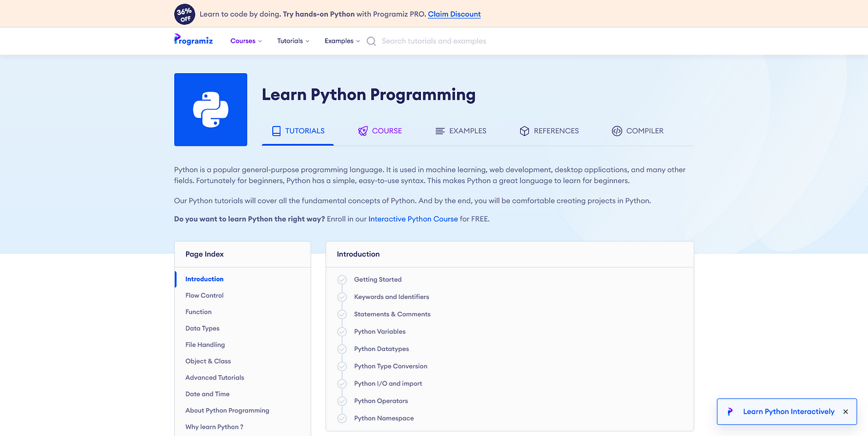Toggle the Statements & Comments check circle
This screenshot has height=436, width=868.
point(342,314)
